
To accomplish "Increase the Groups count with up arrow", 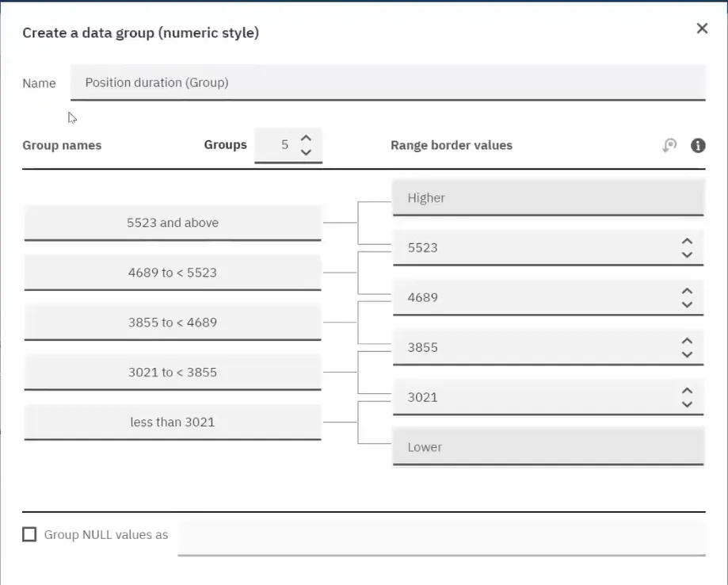I will (306, 138).
